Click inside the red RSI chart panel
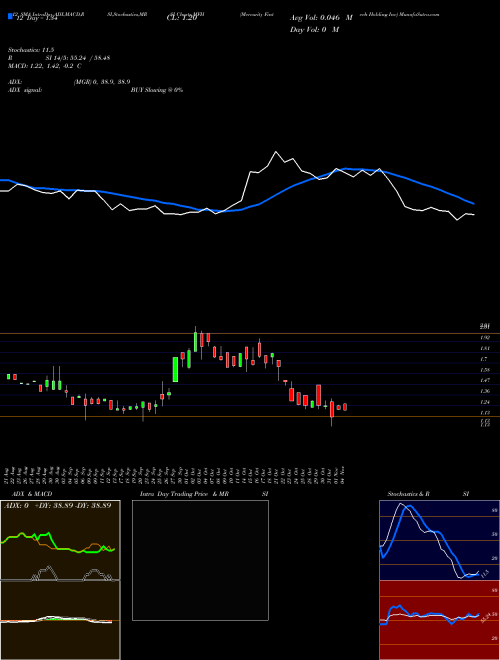Screen dimensions: 500x660 [440, 620]
